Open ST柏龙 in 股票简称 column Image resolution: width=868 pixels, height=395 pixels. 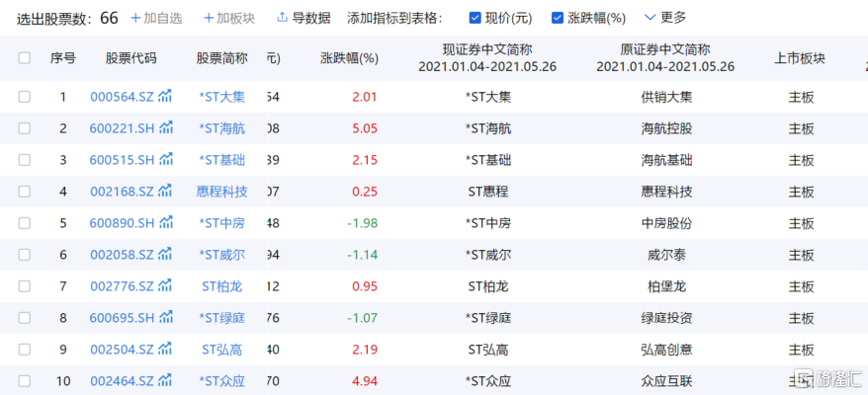222,286
